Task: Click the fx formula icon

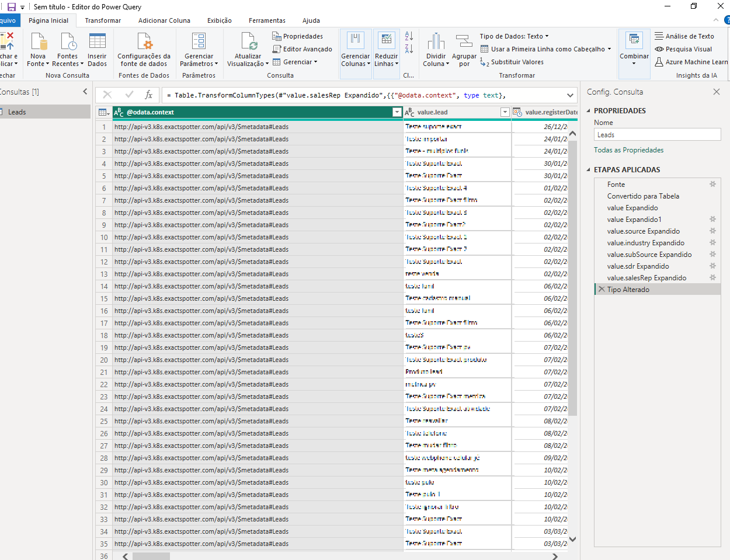Action: point(149,95)
